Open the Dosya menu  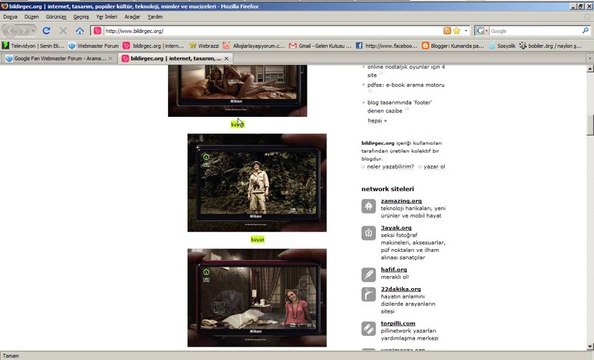coord(10,17)
